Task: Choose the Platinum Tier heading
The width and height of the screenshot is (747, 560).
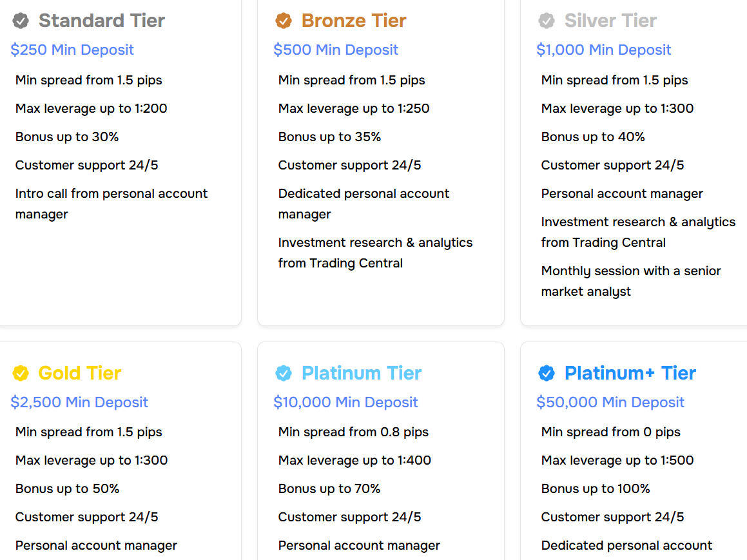Action: pyautogui.click(x=362, y=372)
